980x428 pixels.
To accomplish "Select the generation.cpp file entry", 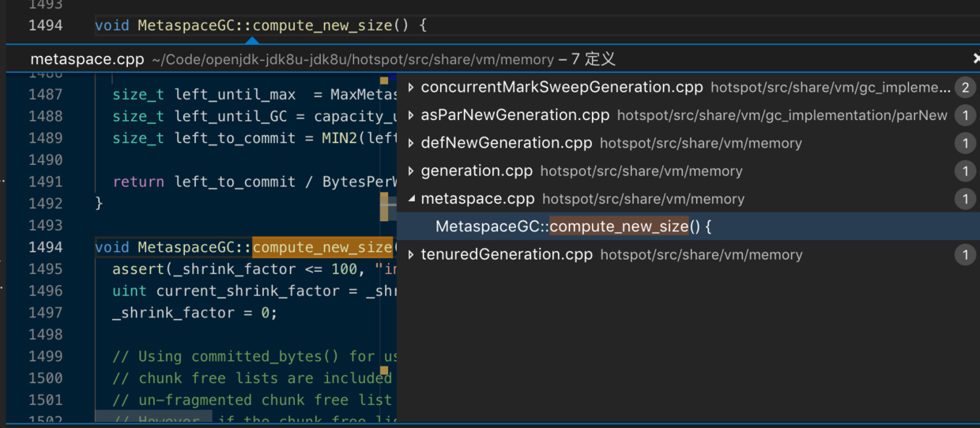I will [477, 171].
